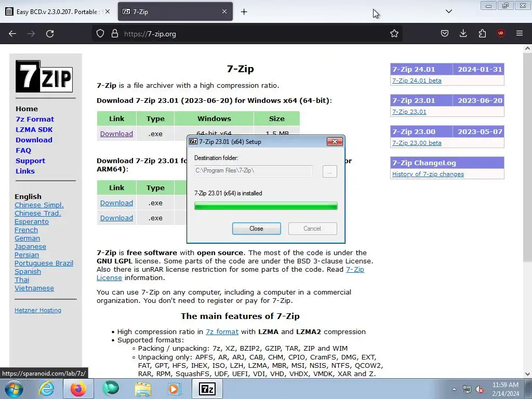Close the Easy BCD tab

(108, 11)
